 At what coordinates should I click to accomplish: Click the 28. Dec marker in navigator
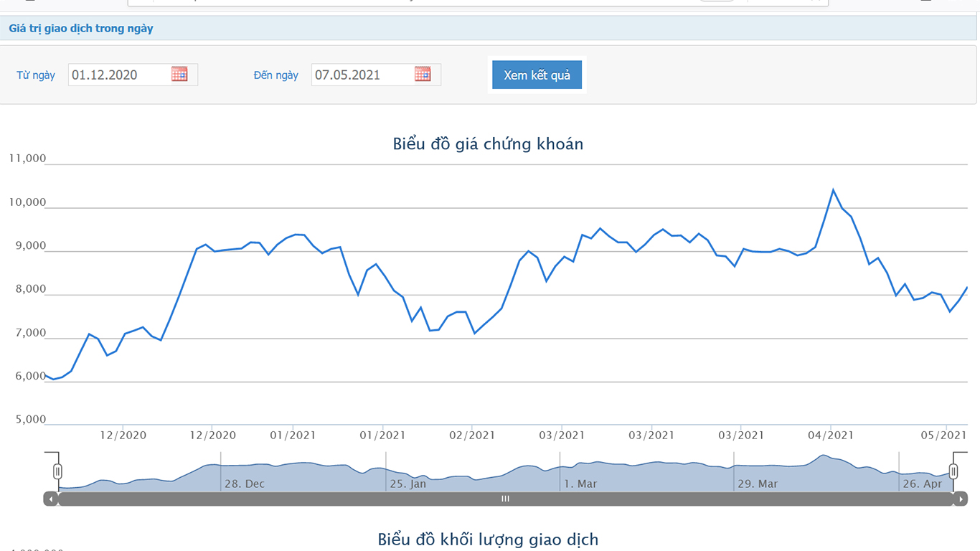pos(244,484)
